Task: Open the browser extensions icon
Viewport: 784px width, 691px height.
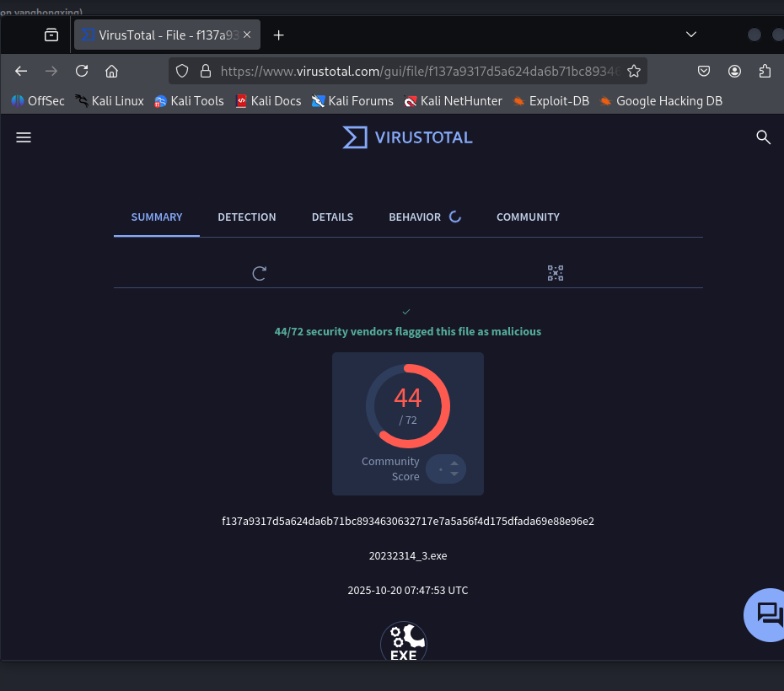Action: pos(765,71)
